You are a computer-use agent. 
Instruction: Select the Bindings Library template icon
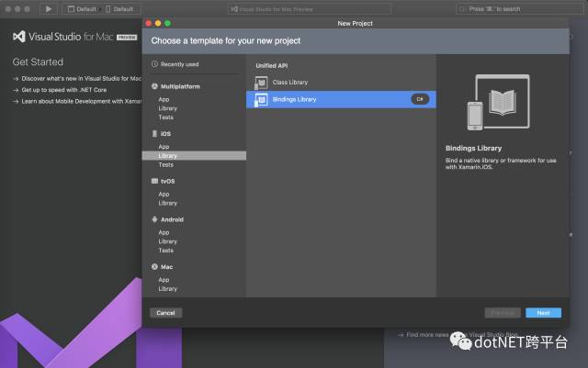click(261, 100)
